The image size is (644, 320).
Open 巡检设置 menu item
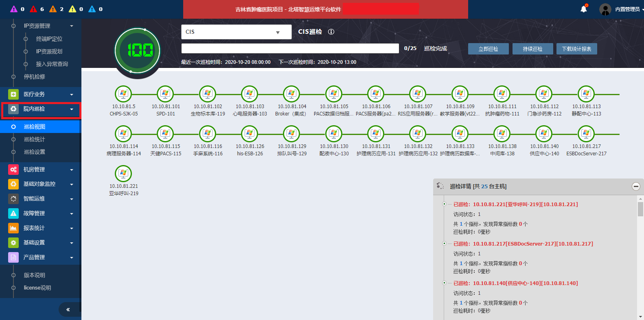[35, 152]
